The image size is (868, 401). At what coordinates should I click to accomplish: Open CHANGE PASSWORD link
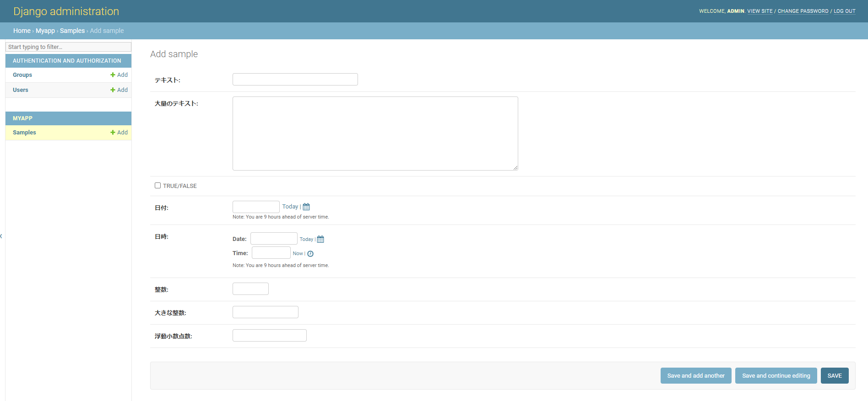pos(803,11)
